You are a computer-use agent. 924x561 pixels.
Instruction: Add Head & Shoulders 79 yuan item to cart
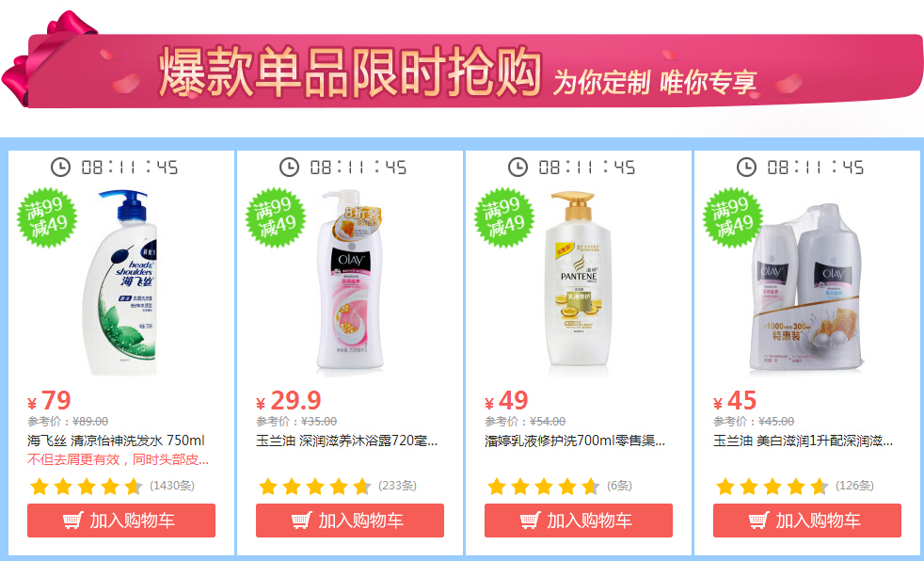tap(121, 521)
